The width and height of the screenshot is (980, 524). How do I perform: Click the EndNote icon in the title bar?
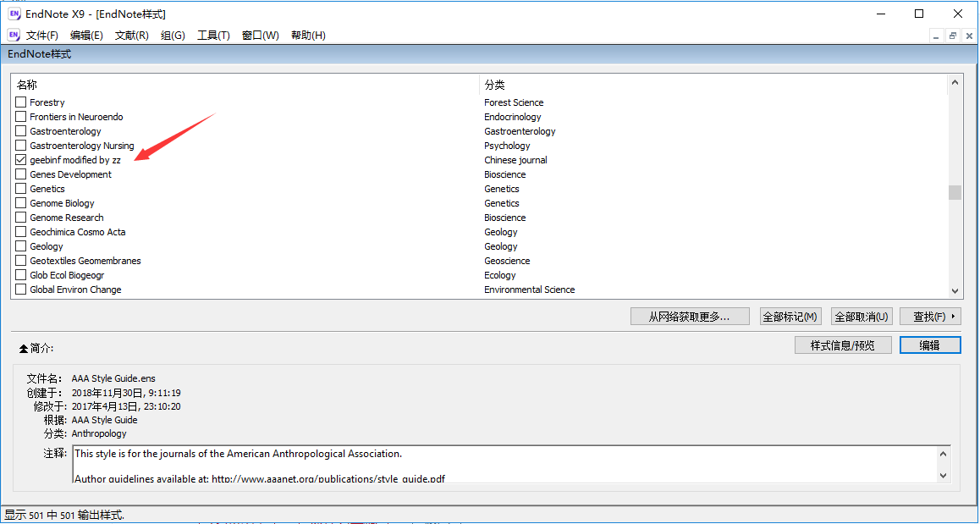[14, 14]
